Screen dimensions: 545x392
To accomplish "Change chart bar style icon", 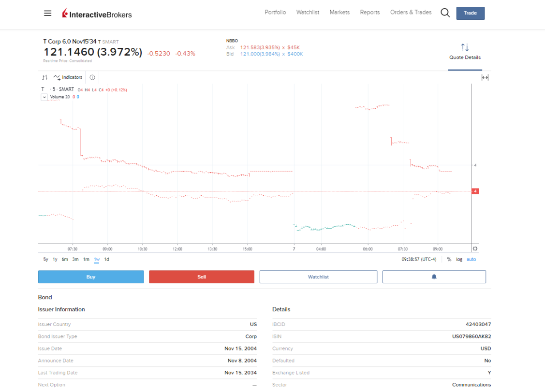I will click(45, 77).
